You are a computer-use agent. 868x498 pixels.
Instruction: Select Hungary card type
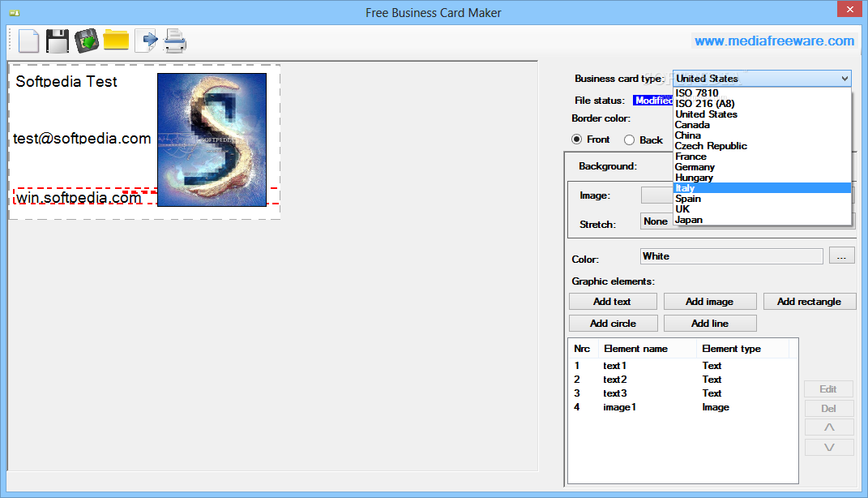coord(763,178)
